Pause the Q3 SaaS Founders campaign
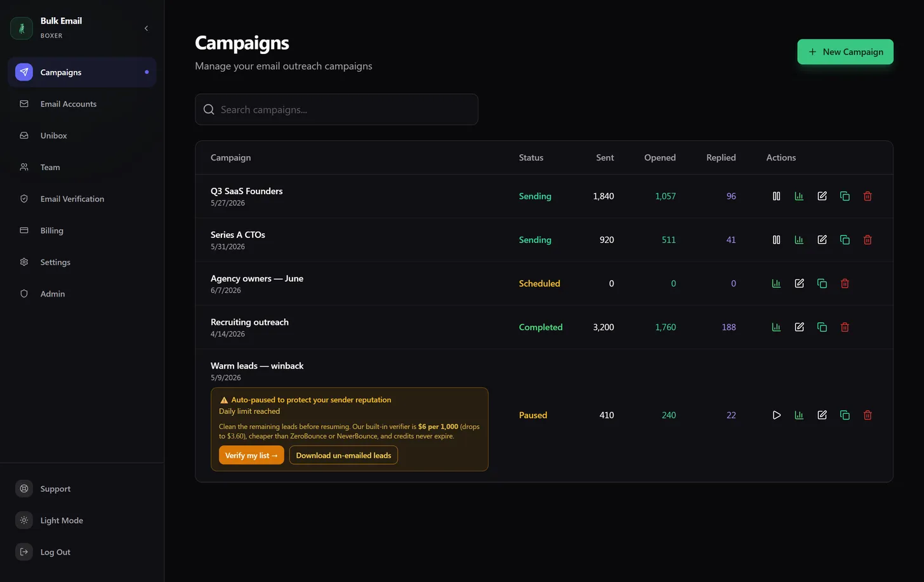 coord(776,196)
